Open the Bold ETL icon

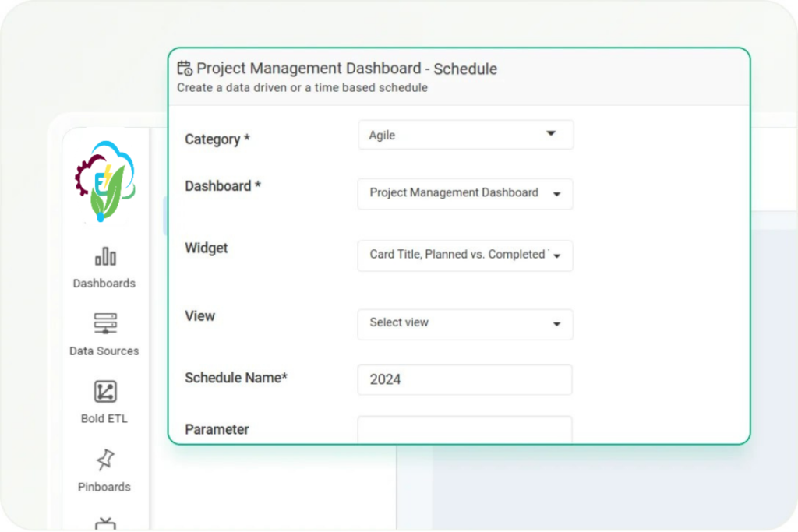(104, 392)
